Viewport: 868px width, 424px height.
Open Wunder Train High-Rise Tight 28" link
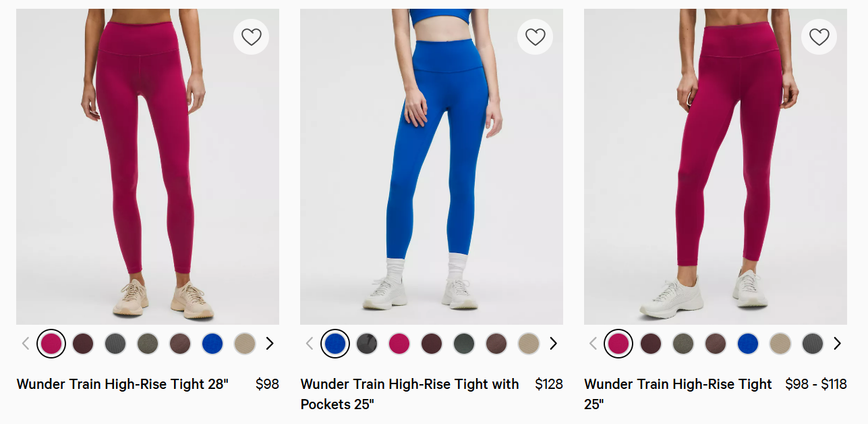[x=123, y=384]
